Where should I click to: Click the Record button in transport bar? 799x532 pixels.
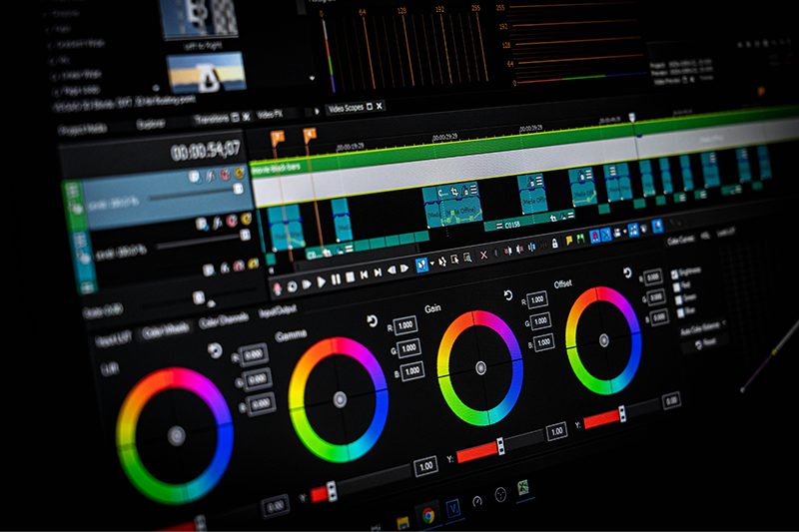pyautogui.click(x=278, y=288)
